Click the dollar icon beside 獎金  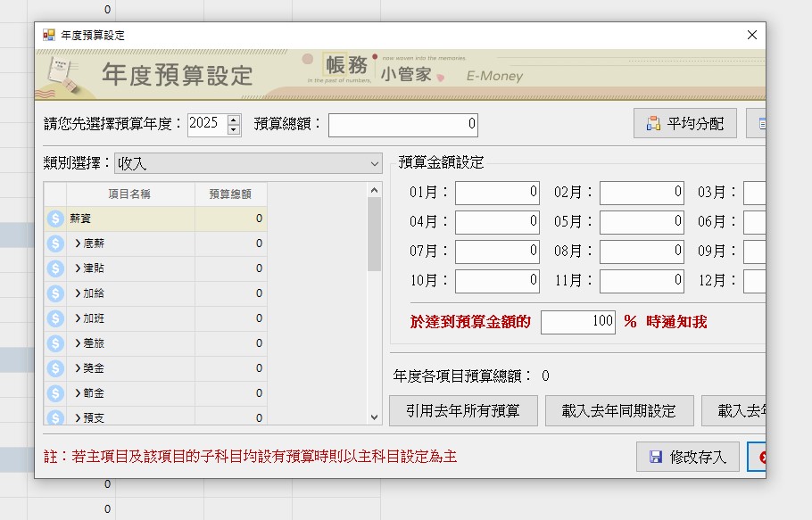click(x=55, y=367)
